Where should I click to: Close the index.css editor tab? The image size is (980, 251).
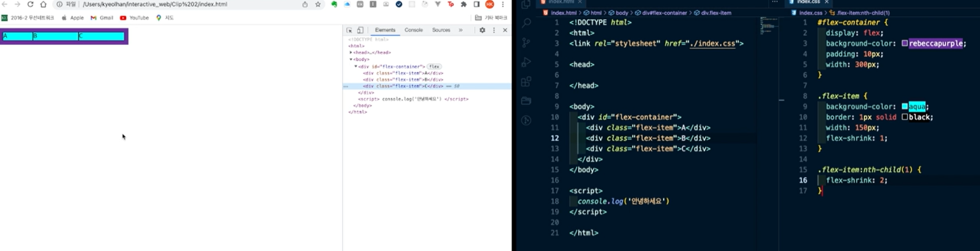pos(826,2)
